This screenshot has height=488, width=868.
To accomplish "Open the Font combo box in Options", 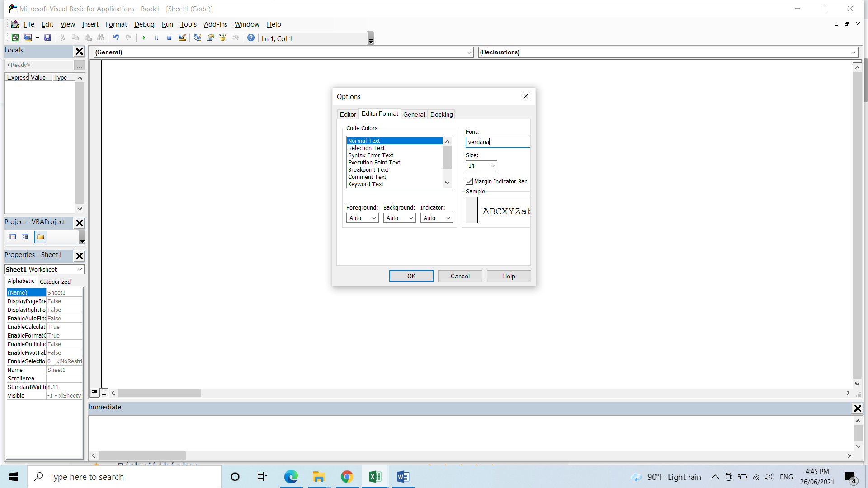I will pyautogui.click(x=497, y=142).
